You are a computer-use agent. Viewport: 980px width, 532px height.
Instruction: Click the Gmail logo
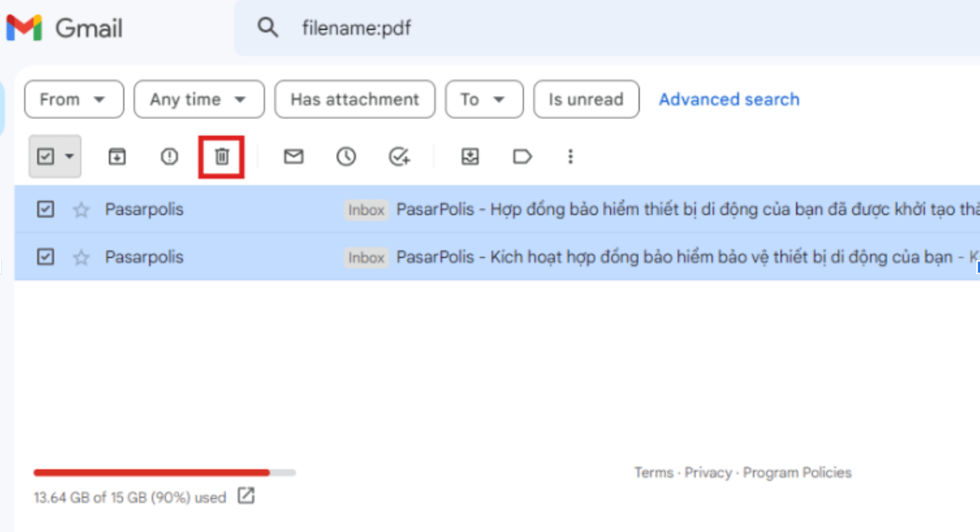click(64, 28)
